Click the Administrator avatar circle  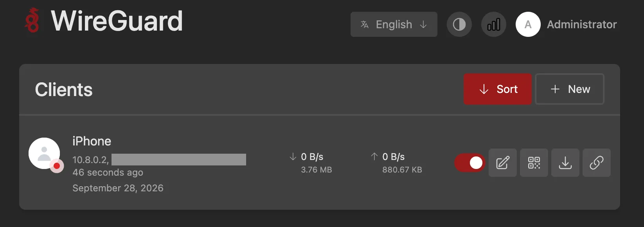[528, 24]
